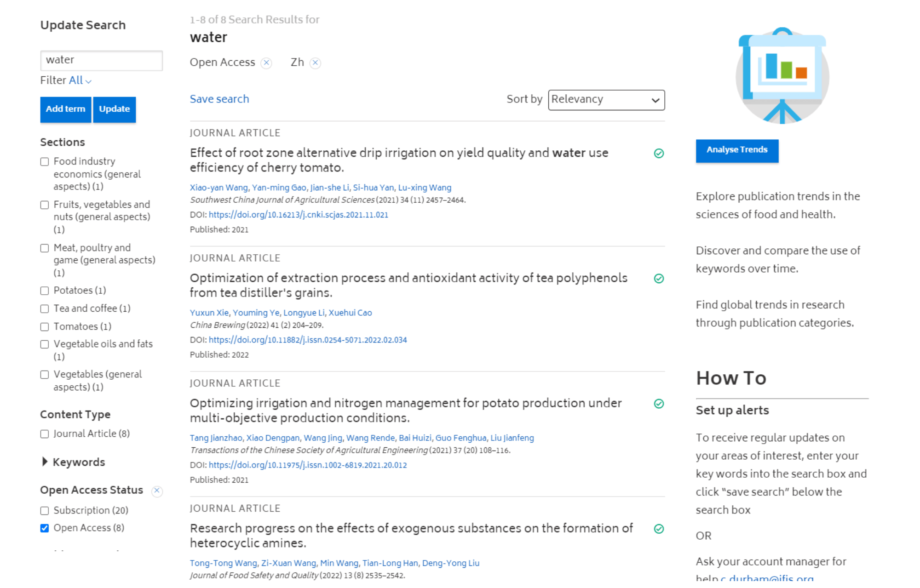Open author Tong-Tong Wang
The height and width of the screenshot is (588, 920).
click(x=224, y=563)
